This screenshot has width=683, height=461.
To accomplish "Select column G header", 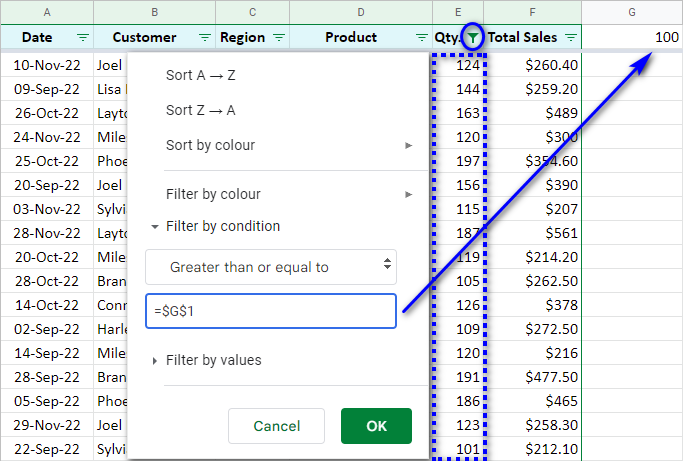I will tap(632, 12).
